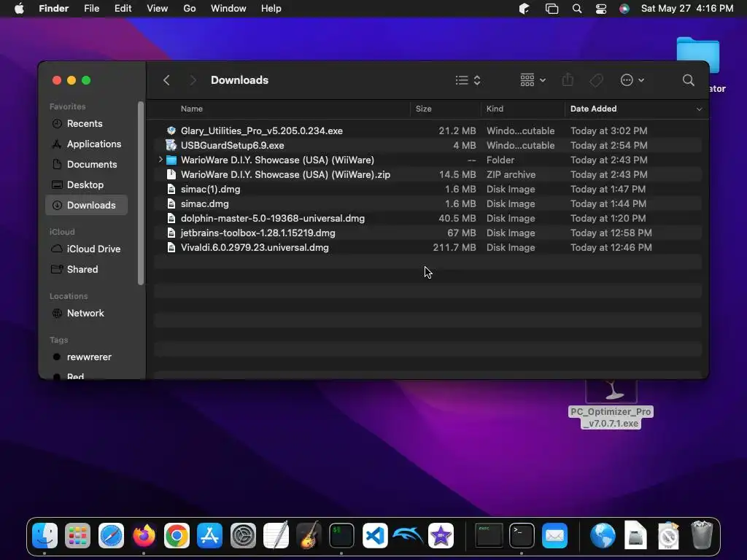Open the Finder menu in menu bar

coord(53,9)
